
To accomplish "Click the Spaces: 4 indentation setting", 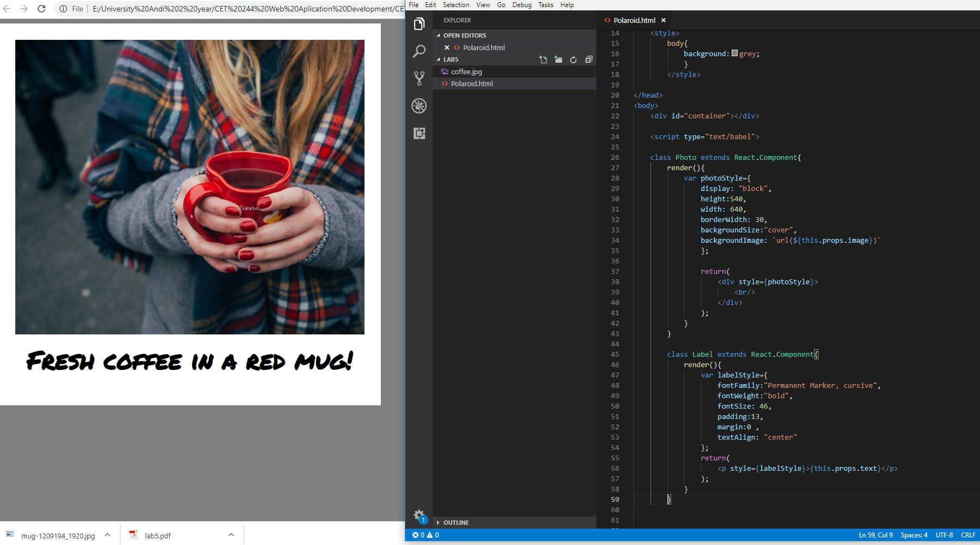I will tap(913, 535).
